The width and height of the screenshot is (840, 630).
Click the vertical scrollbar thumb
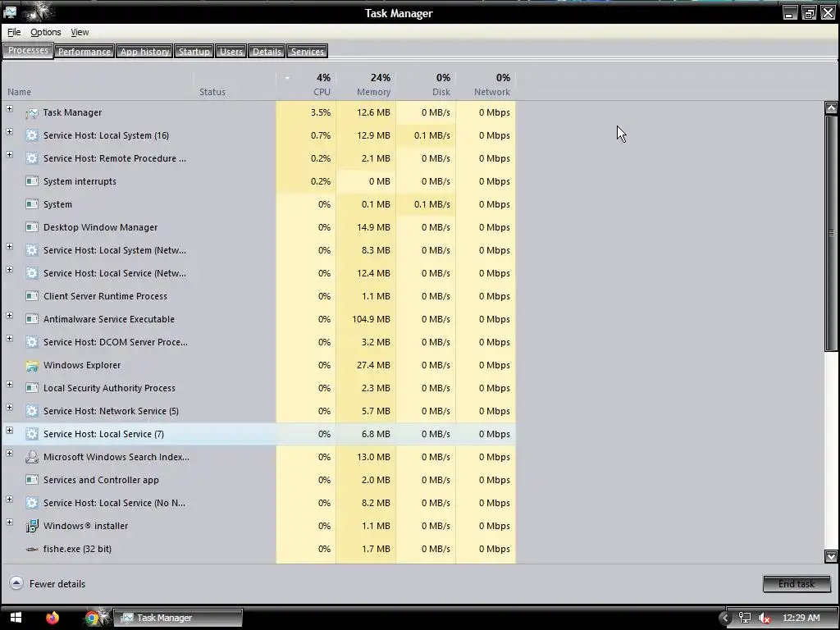(831, 233)
